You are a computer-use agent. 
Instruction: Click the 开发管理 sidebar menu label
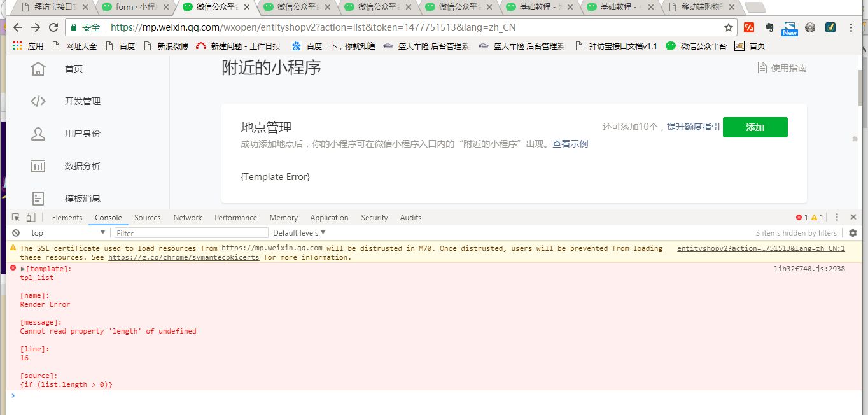click(x=83, y=101)
